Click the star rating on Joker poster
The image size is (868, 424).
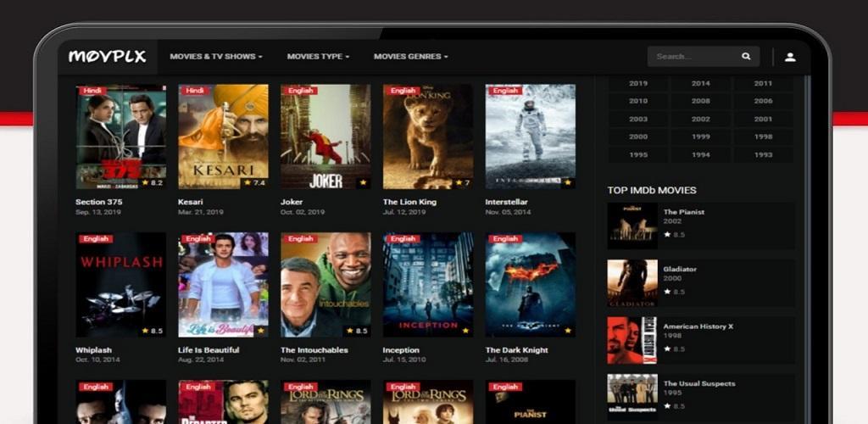pyautogui.click(x=363, y=182)
